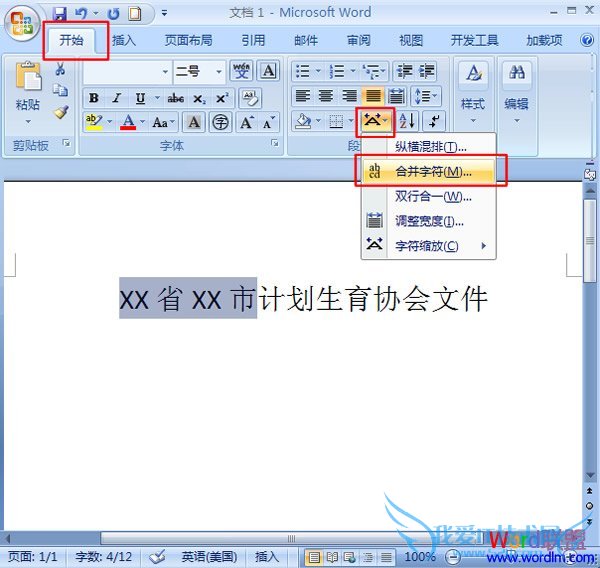The width and height of the screenshot is (600, 568).
Task: Decrease paragraph indent
Action: (x=404, y=71)
